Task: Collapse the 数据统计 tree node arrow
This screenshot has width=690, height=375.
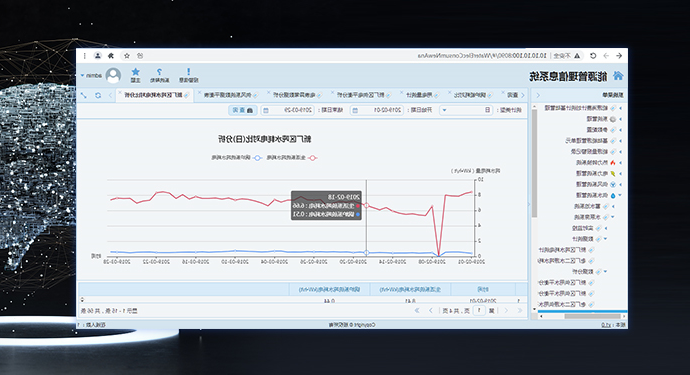Action: (606, 239)
